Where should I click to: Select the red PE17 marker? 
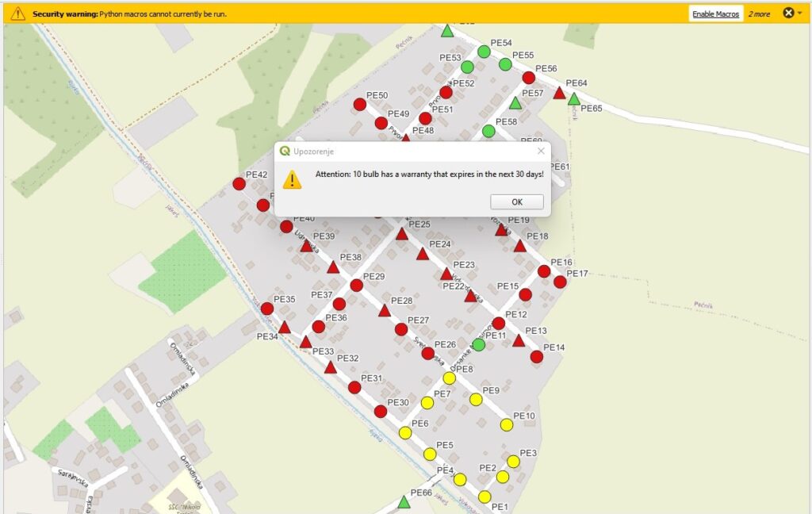pos(561,282)
